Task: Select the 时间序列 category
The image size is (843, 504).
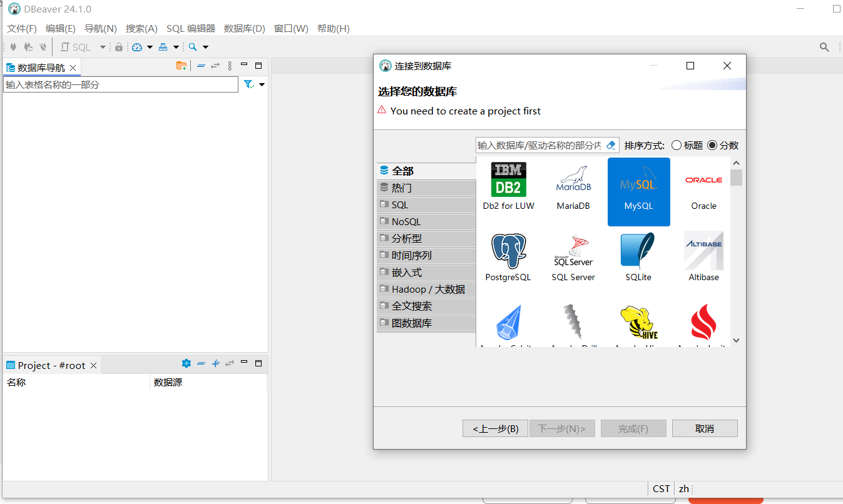Action: [x=426, y=255]
